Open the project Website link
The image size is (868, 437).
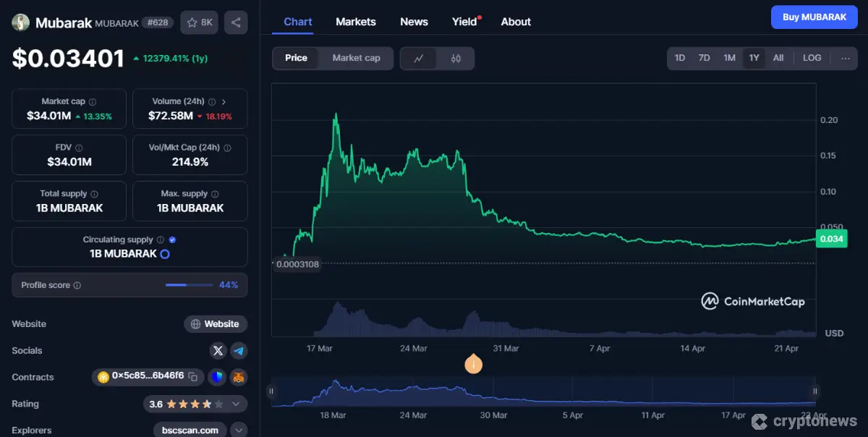[216, 323]
